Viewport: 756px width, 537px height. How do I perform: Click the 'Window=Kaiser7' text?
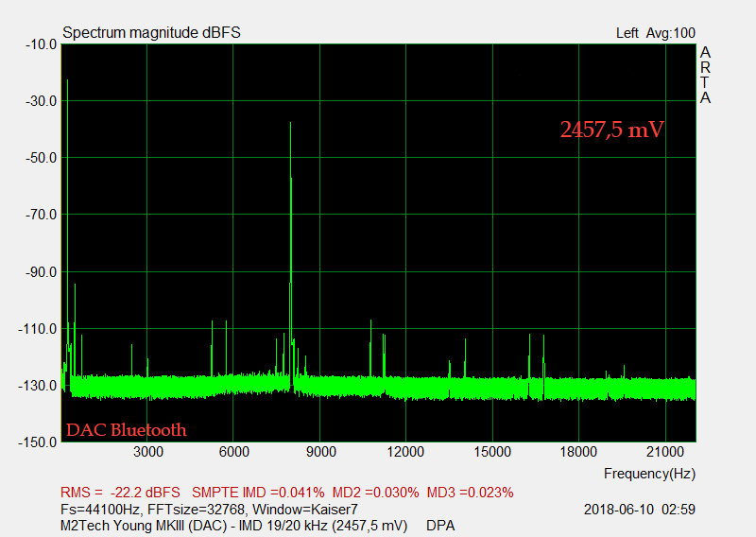click(x=305, y=510)
